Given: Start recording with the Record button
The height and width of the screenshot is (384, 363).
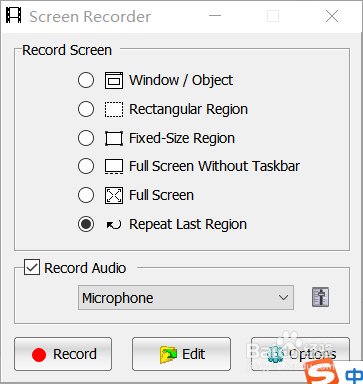Looking at the screenshot, I should point(63,354).
